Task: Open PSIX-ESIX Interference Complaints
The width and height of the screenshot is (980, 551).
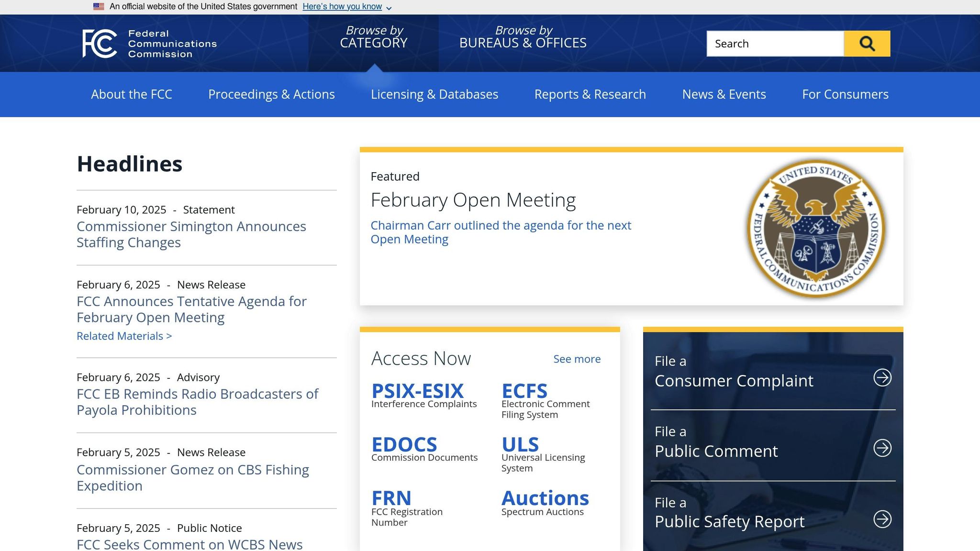Action: pyautogui.click(x=424, y=396)
